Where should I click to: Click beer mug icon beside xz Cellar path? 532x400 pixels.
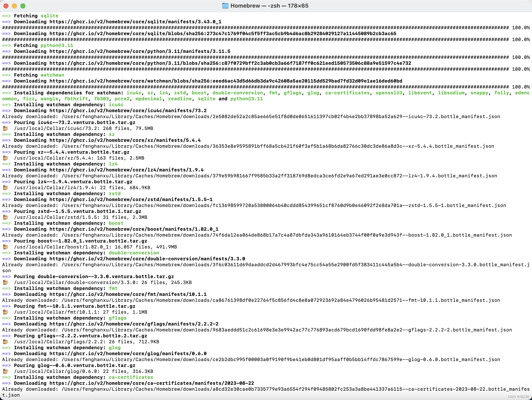pyautogui.click(x=5, y=158)
